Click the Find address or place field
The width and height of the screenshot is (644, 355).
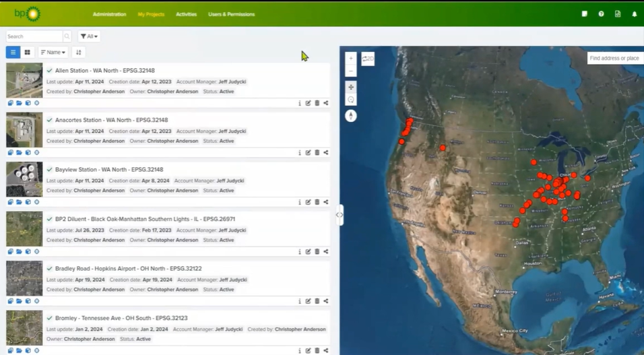614,59
